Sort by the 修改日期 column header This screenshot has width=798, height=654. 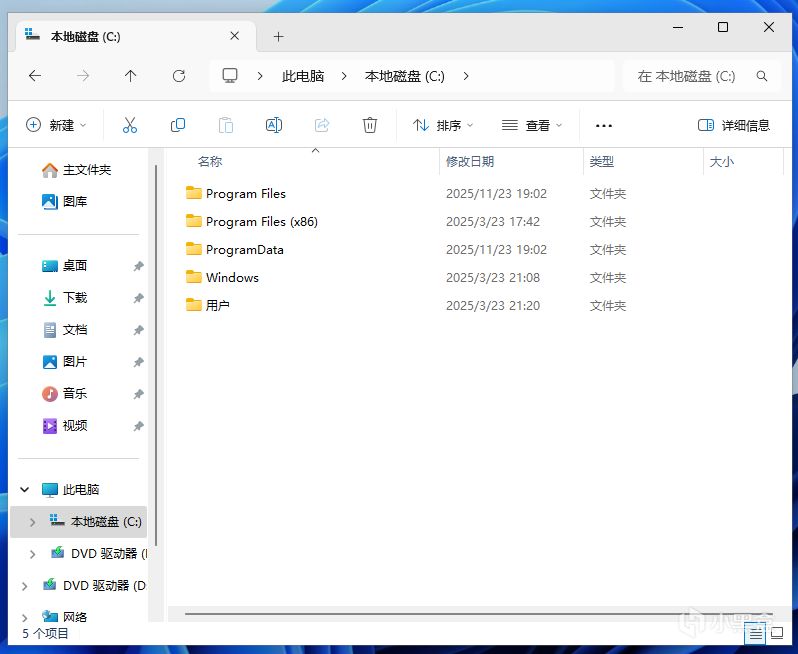coord(470,162)
